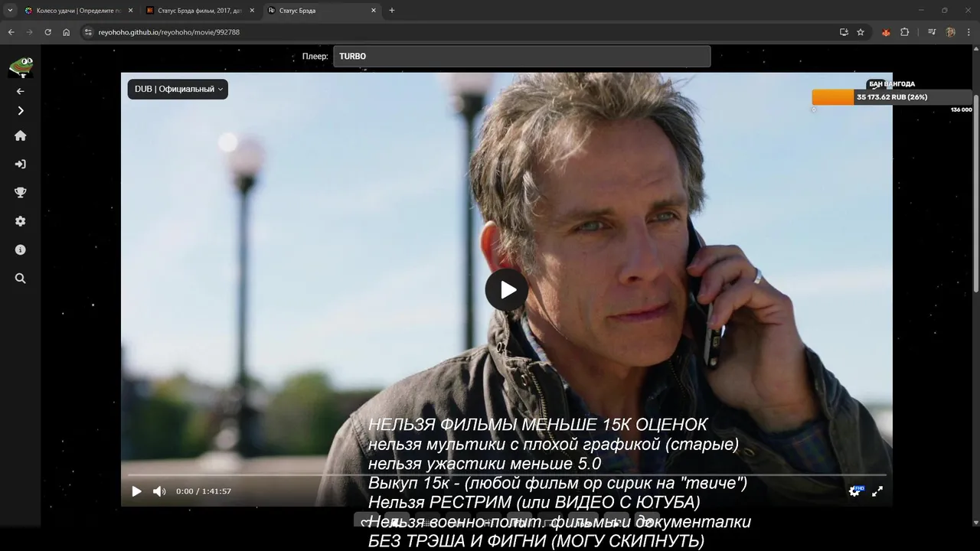Image resolution: width=980 pixels, height=551 pixels.
Task: Open the home page from the sidebar
Action: 21,135
